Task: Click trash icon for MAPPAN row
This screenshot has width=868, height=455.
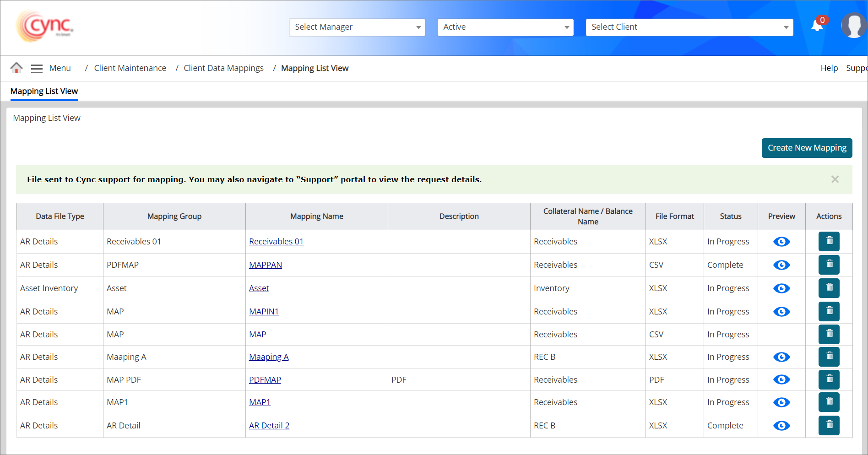Action: pos(829,265)
